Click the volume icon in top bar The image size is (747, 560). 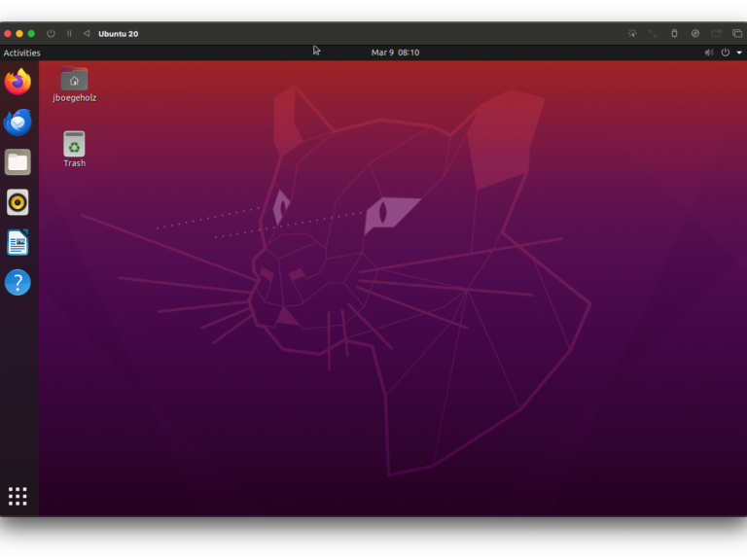pyautogui.click(x=709, y=52)
